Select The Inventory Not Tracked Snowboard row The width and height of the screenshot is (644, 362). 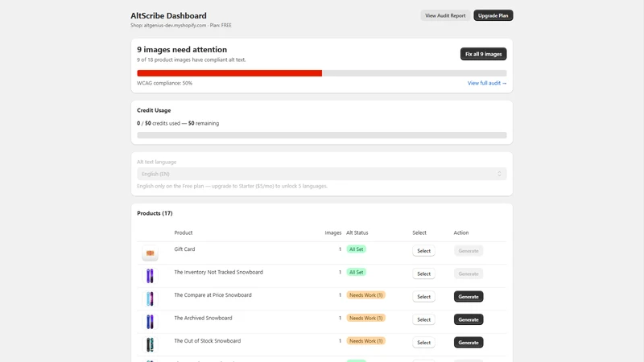click(x=423, y=274)
